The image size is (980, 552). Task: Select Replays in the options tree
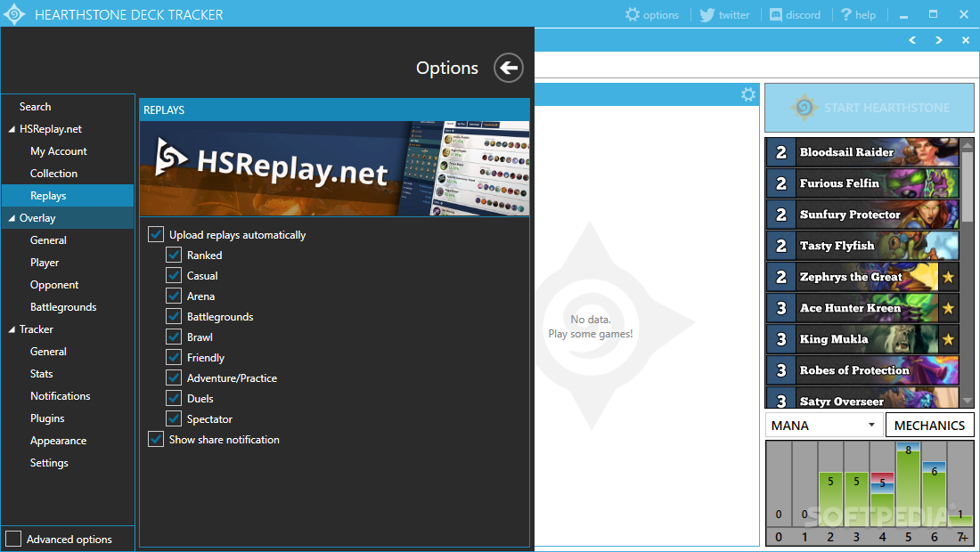tap(68, 196)
